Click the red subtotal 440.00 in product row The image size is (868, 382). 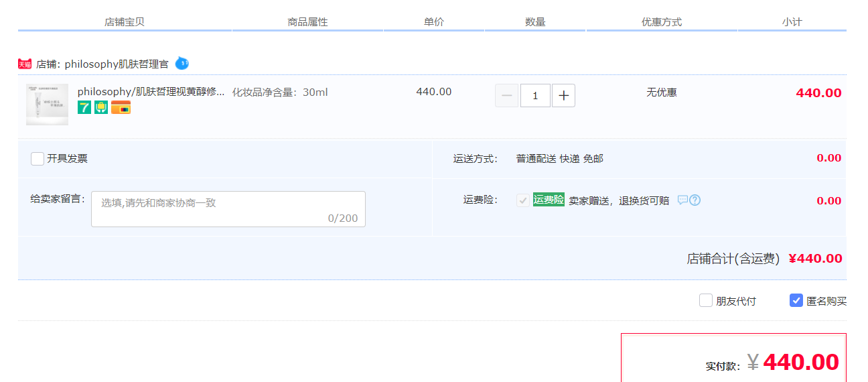[x=818, y=93]
